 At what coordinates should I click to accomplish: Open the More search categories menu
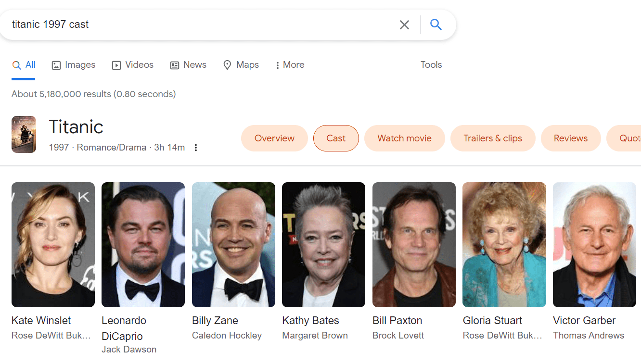(x=289, y=64)
